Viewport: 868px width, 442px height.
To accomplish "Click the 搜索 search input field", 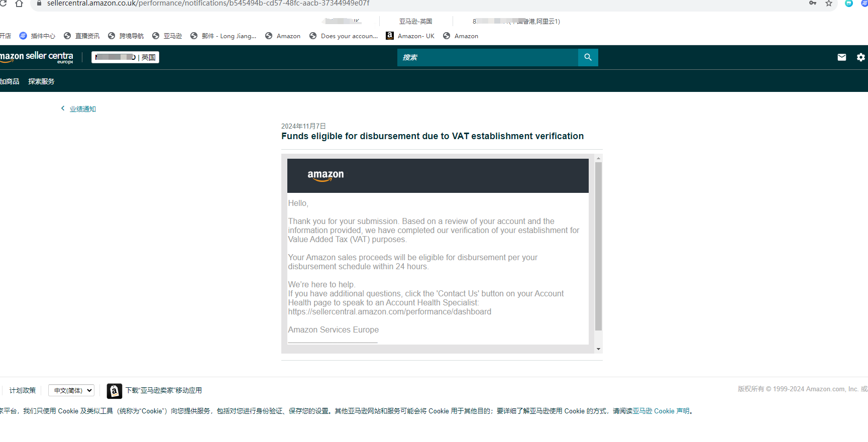I will 487,57.
